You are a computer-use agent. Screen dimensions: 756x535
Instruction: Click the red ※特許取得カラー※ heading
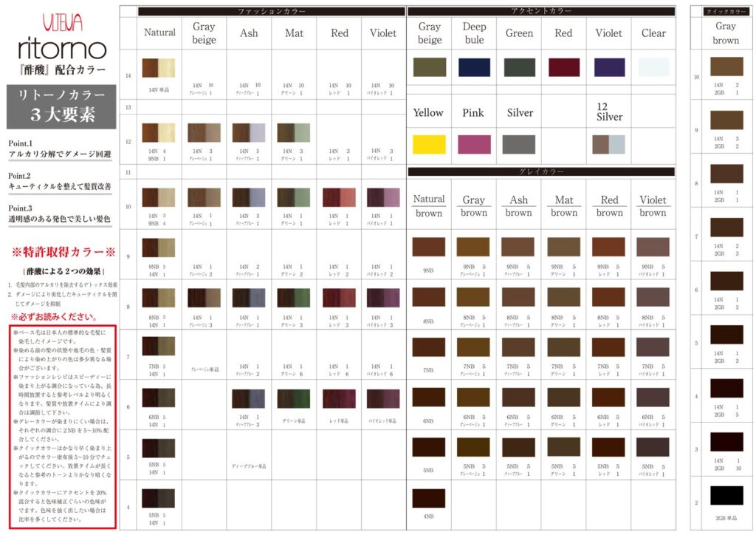pyautogui.click(x=62, y=252)
